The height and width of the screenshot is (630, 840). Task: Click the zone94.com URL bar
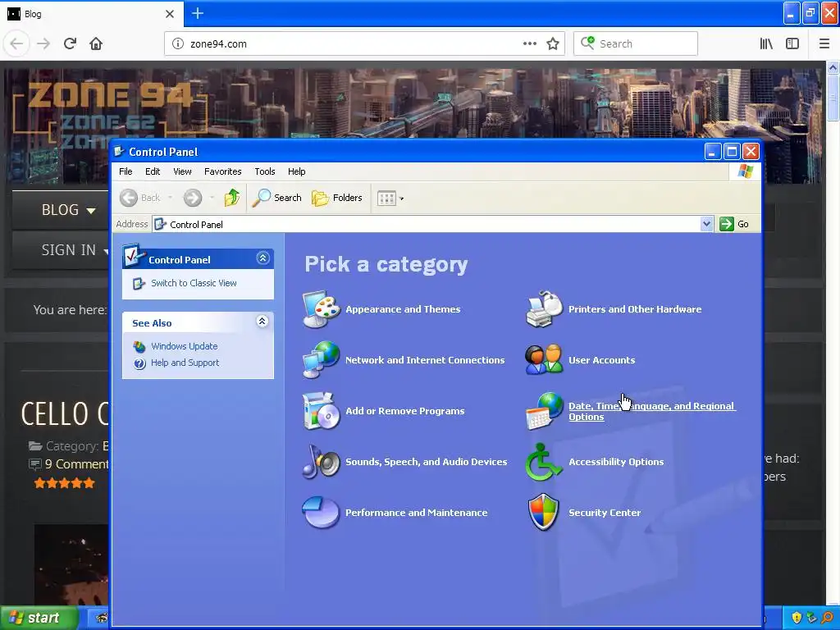coord(364,43)
